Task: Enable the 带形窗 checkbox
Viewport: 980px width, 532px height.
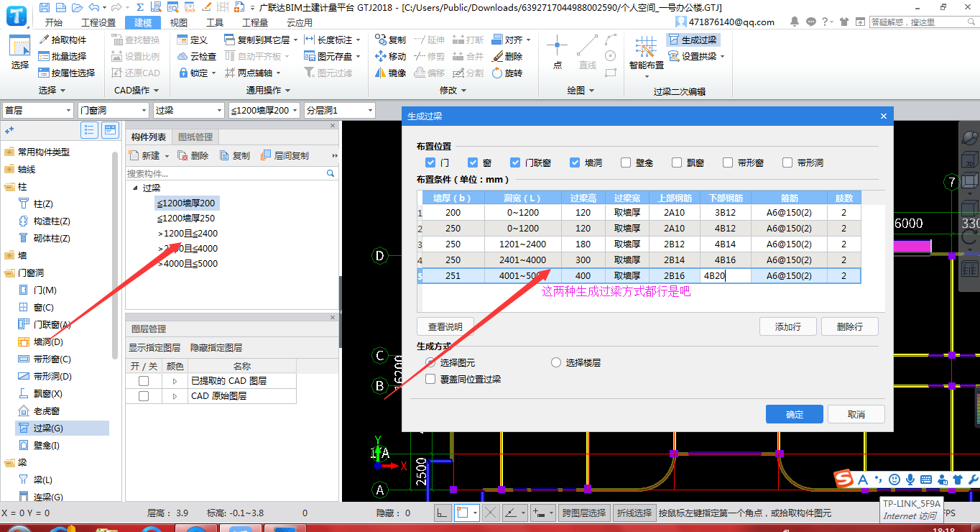Action: point(728,162)
